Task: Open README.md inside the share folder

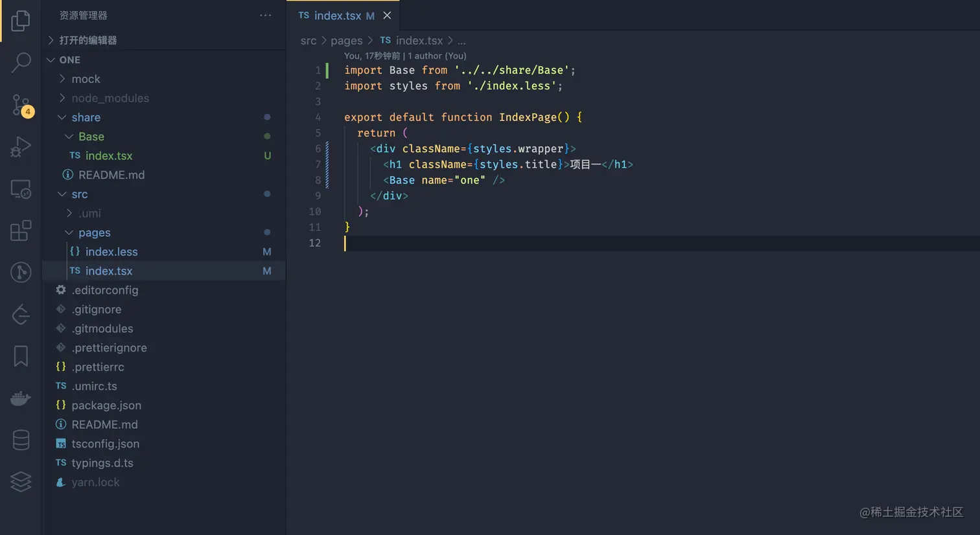Action: (164, 175)
